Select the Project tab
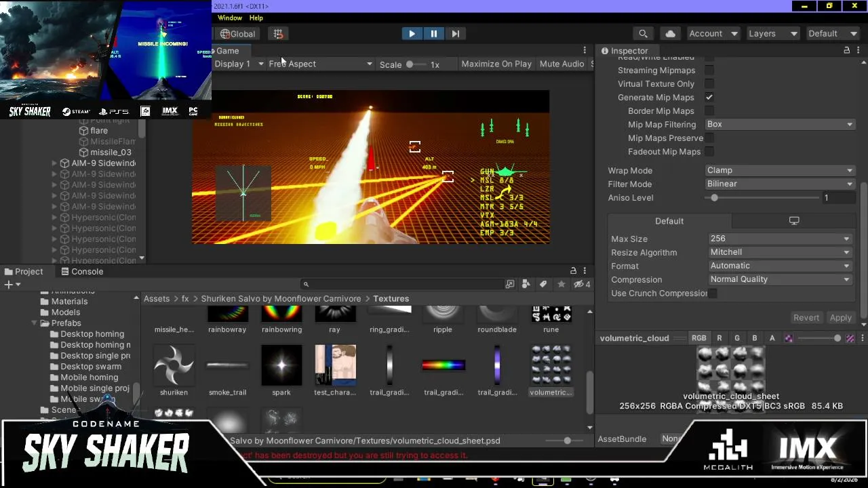Image resolution: width=868 pixels, height=488 pixels. (x=24, y=272)
